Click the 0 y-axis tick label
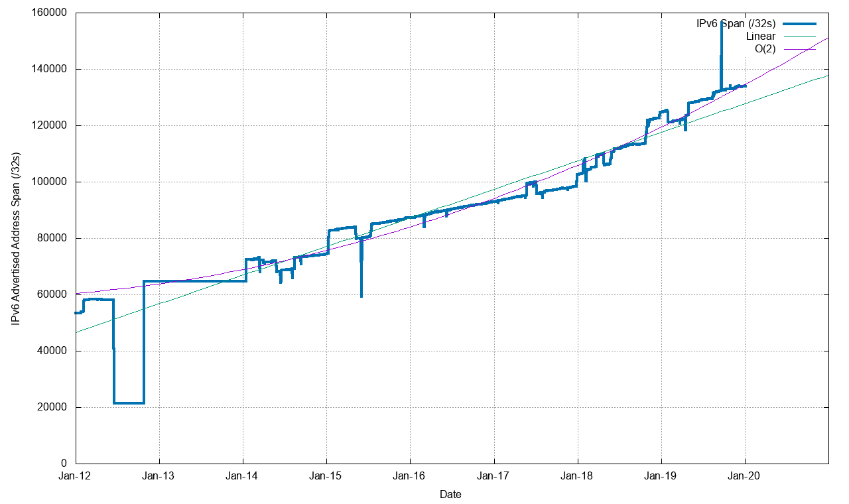The width and height of the screenshot is (849, 504). [x=64, y=464]
